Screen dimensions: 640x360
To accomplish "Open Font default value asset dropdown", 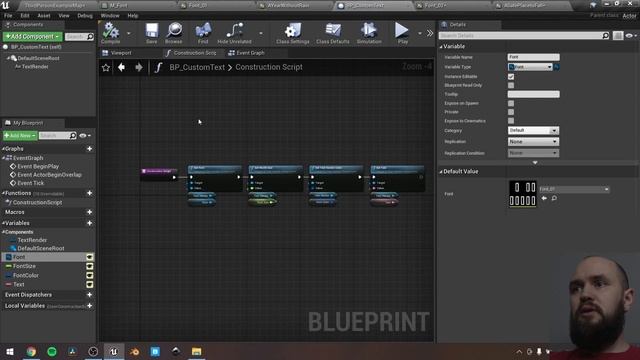I will pos(574,189).
